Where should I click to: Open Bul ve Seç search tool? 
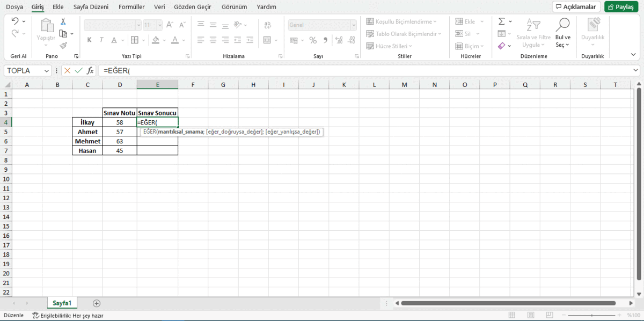(562, 35)
